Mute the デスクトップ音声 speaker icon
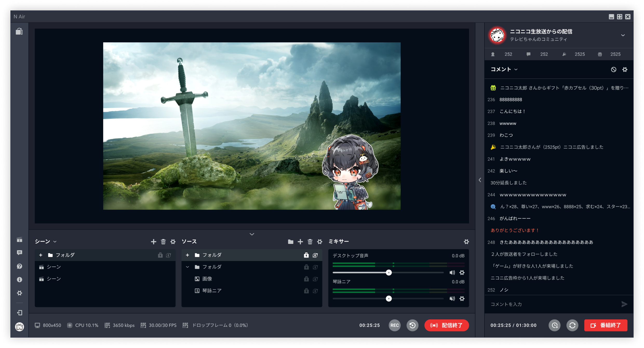 coord(452,272)
